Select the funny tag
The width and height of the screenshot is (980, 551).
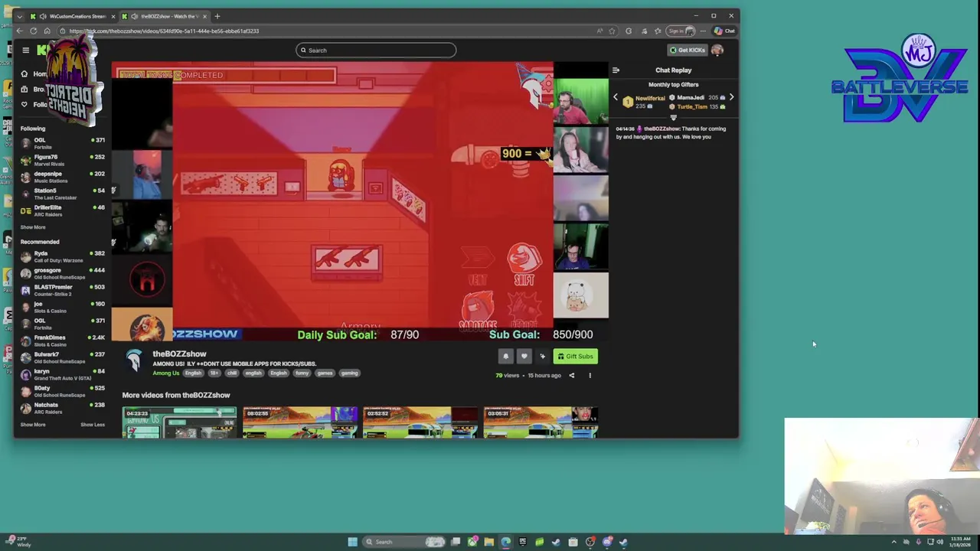(x=302, y=373)
